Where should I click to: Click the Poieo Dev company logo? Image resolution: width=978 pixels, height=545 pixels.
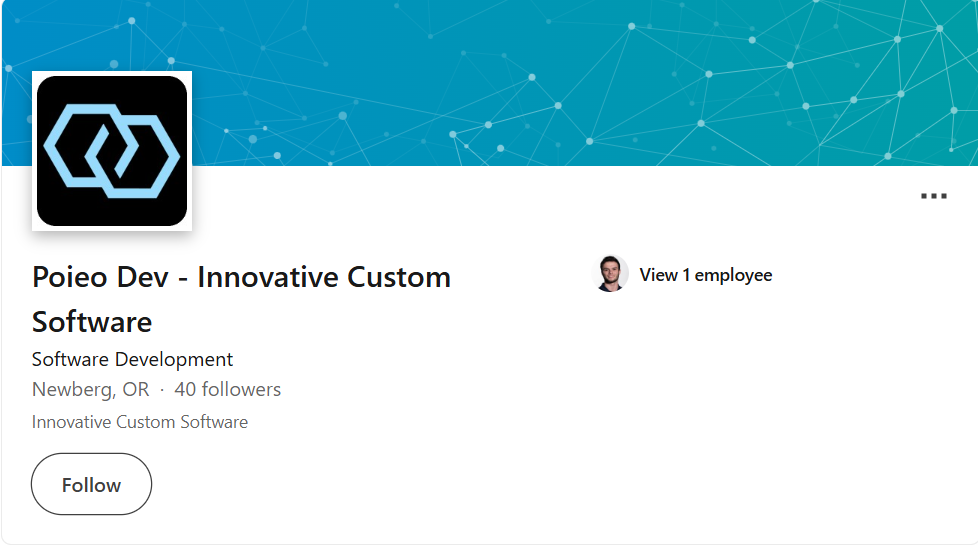tap(112, 151)
